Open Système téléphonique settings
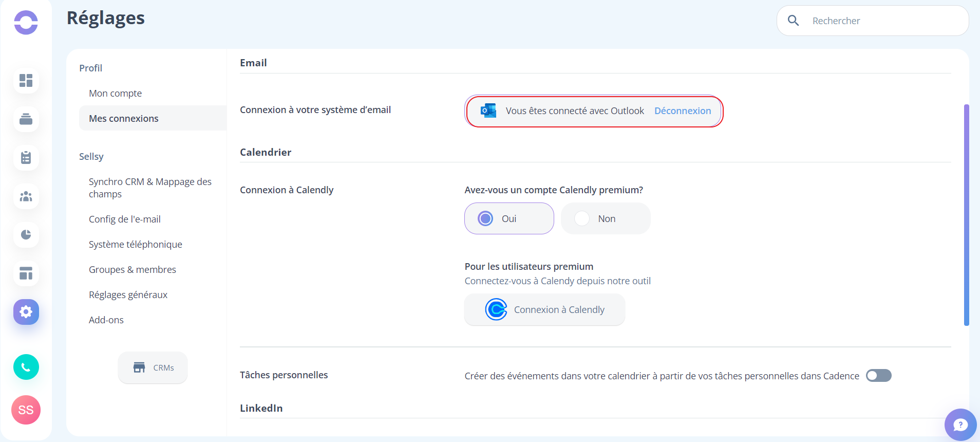 135,244
